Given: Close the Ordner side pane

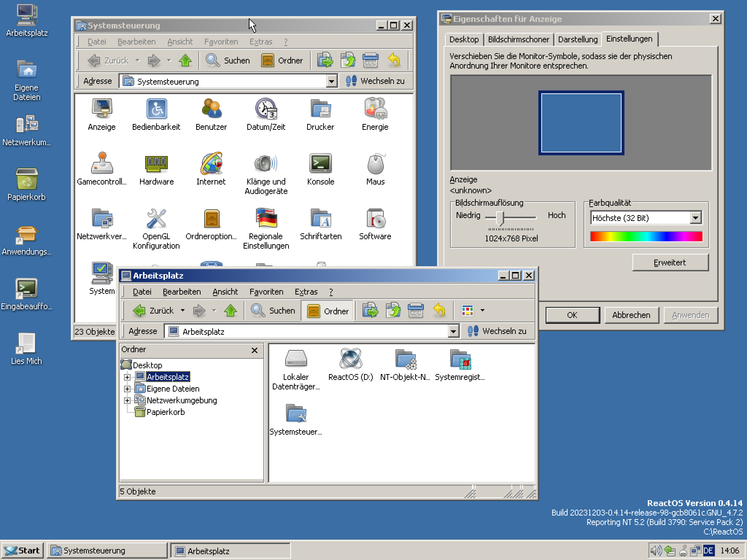Looking at the screenshot, I should click(255, 350).
